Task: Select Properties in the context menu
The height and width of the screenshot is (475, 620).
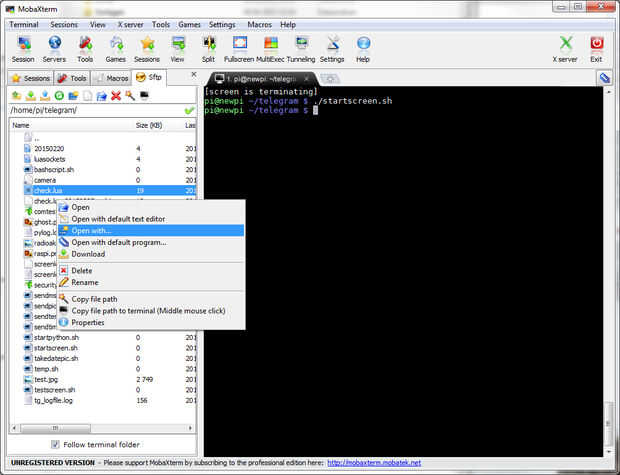Action: [x=87, y=322]
